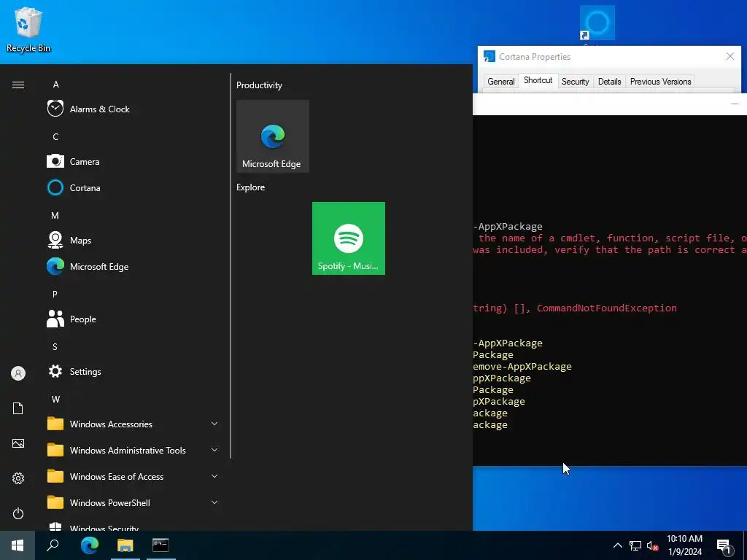Open File Explorer from the taskbar
The width and height of the screenshot is (747, 560).
[x=125, y=545]
